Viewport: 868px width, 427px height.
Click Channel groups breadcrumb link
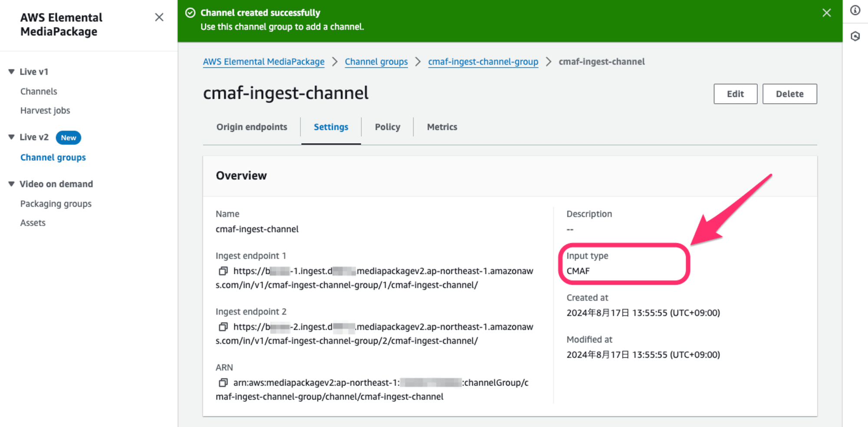tap(376, 62)
